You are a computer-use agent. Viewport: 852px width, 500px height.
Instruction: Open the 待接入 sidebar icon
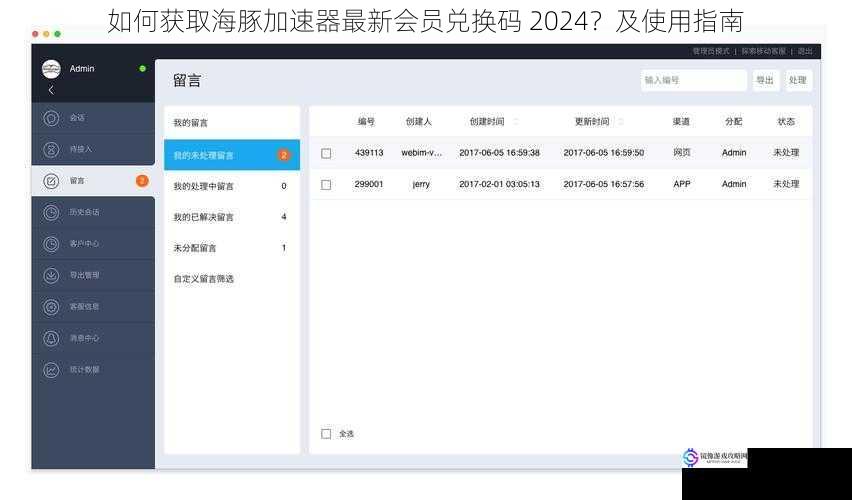point(51,149)
